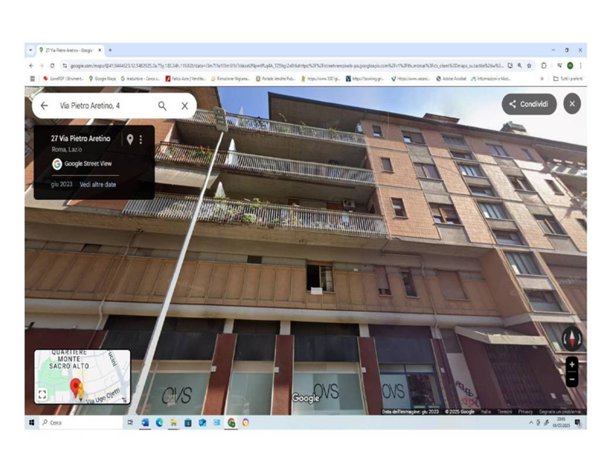Open the 'Vedi altre date' link
This screenshot has height=450, width=600.
point(98,184)
